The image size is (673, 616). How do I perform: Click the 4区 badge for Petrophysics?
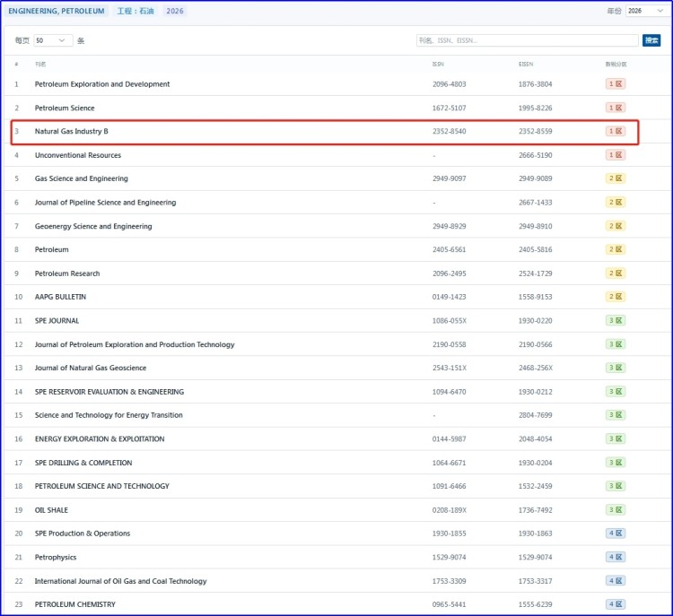(x=615, y=558)
